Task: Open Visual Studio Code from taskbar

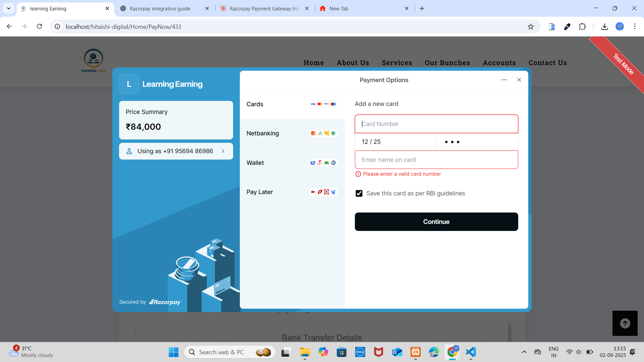Action: coord(471,352)
